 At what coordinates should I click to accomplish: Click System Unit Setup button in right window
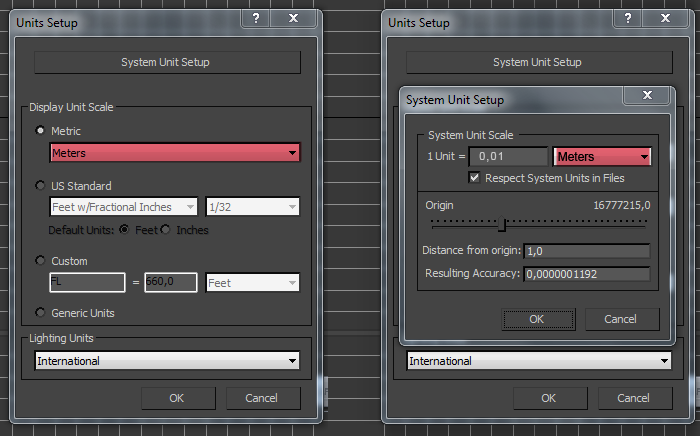[x=539, y=62]
